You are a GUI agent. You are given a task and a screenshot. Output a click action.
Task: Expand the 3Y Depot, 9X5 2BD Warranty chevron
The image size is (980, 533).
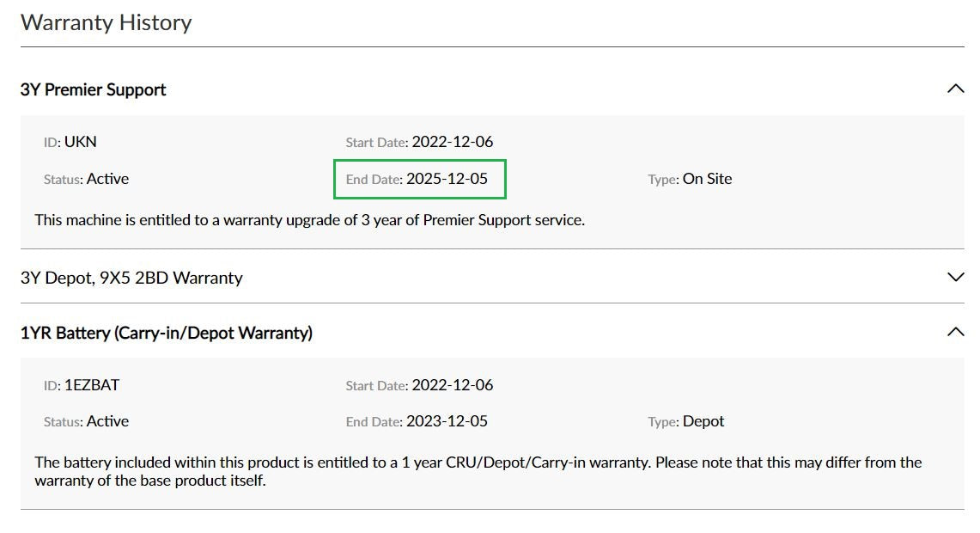954,277
